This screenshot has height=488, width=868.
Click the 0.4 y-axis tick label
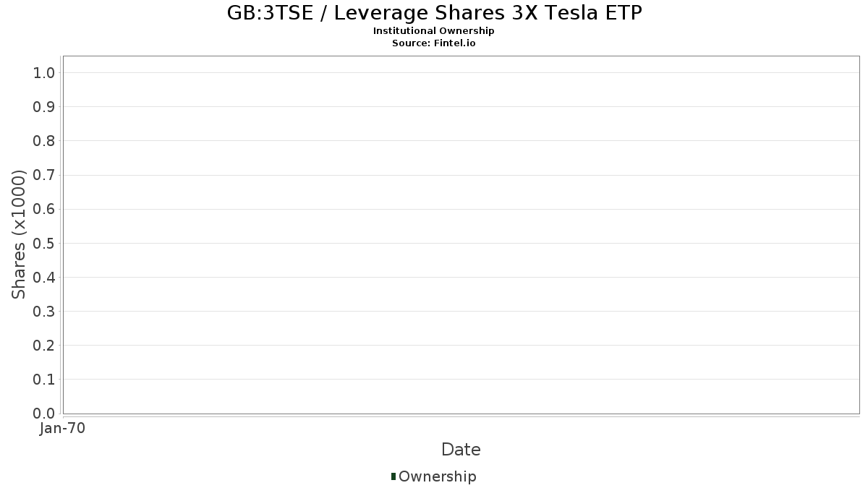tap(44, 277)
